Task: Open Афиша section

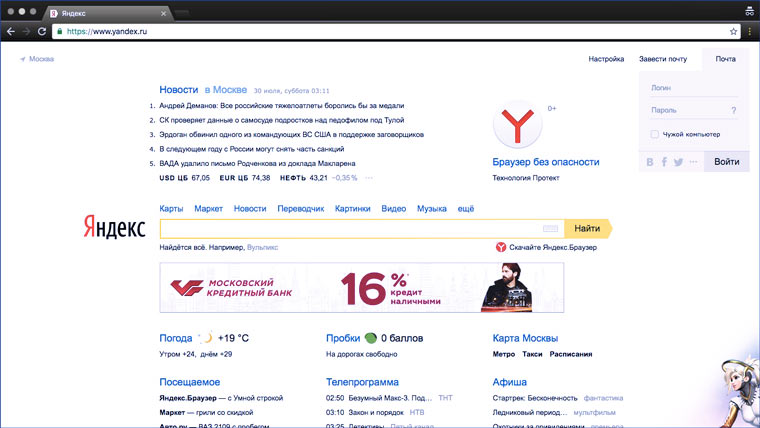Action: [509, 382]
